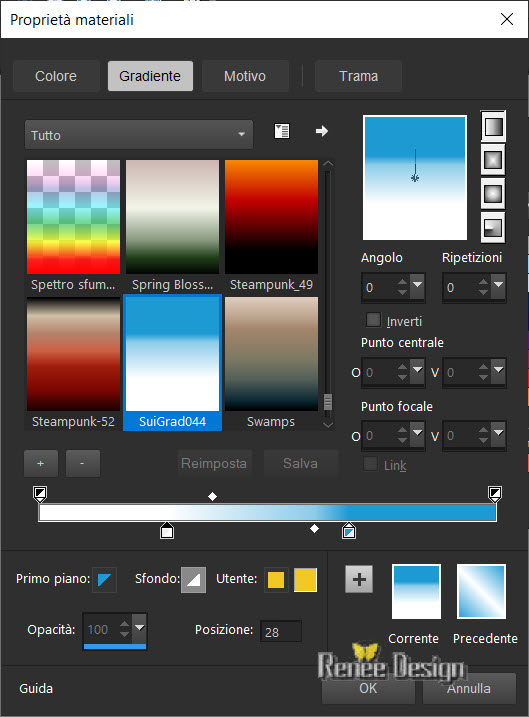
Task: Choose the Steampunk_49 gradient thumbnail
Action: pos(272,226)
